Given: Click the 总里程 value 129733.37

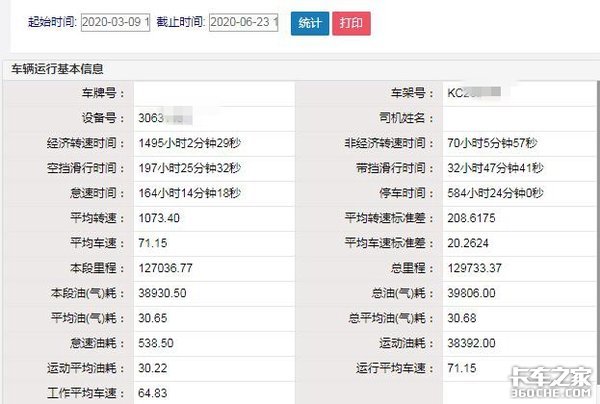Looking at the screenshot, I should [474, 268].
